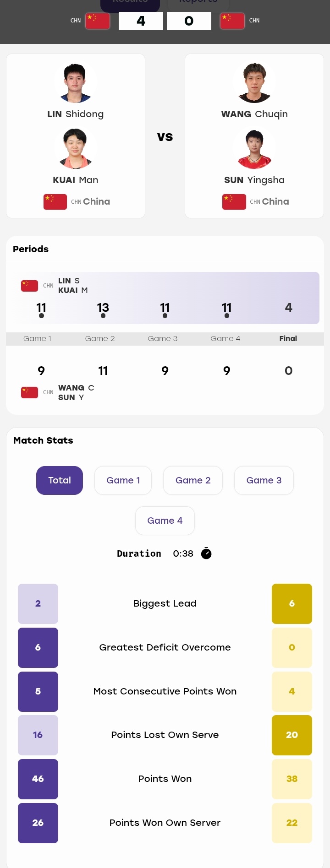Click China flag under KUAI Man

tap(55, 202)
